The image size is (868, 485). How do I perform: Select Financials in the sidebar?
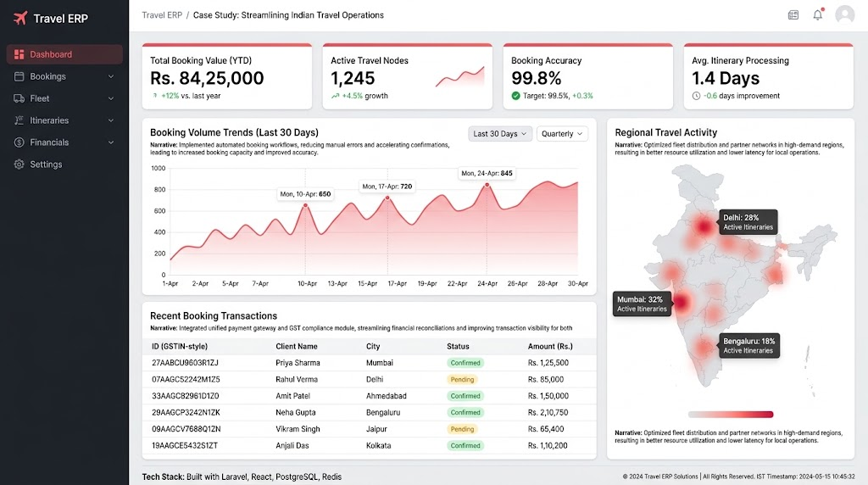pyautogui.click(x=64, y=142)
